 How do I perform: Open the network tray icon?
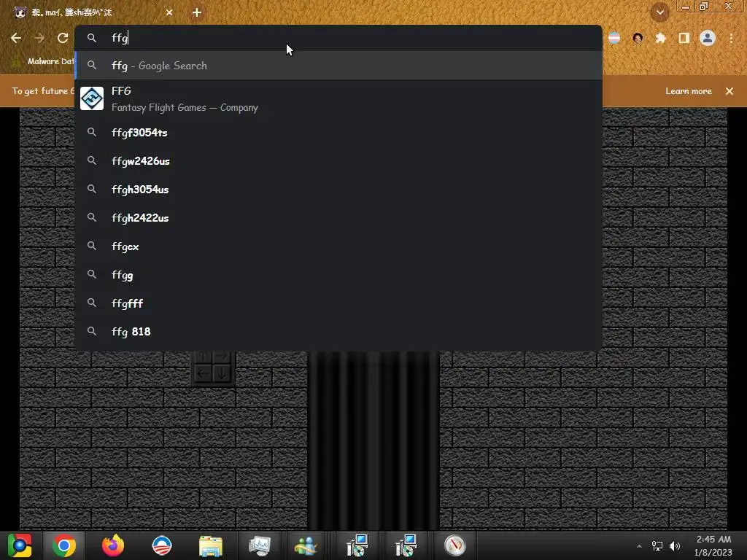[657, 545]
